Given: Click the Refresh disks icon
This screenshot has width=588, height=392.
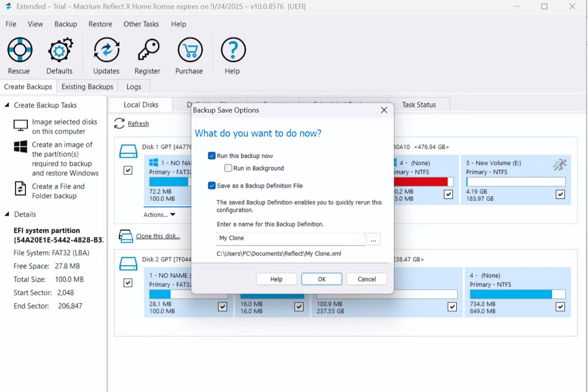Looking at the screenshot, I should 120,124.
